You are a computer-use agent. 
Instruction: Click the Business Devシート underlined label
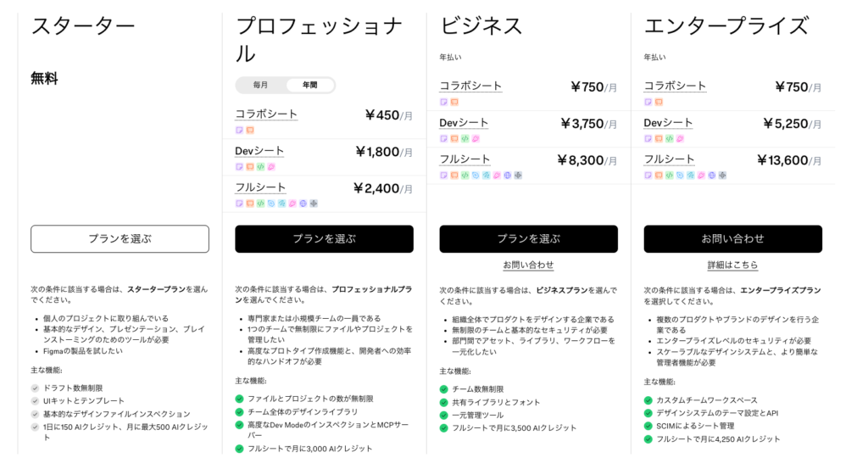(464, 123)
